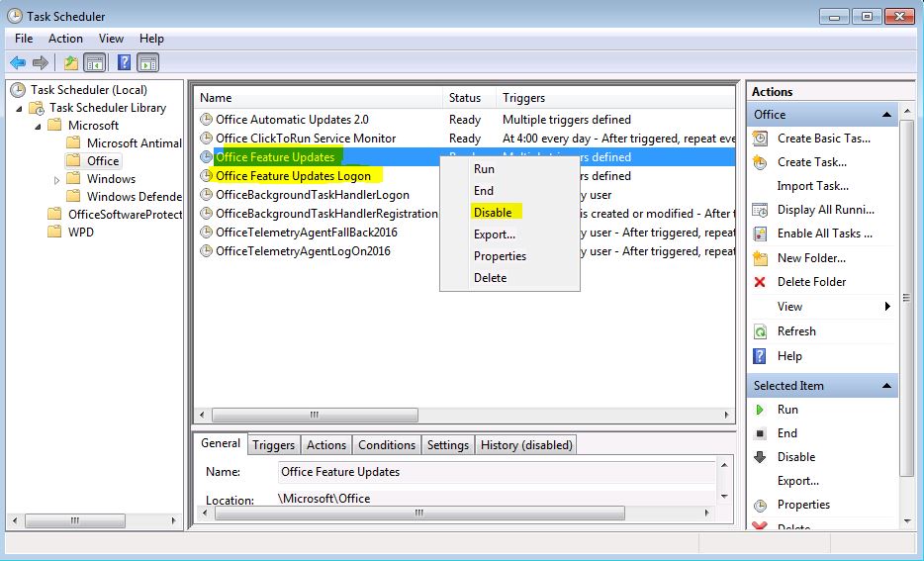Click the clock icon of OfficeTelemetryAgentFallBack2016
Viewport: 924px width, 561px height.
[x=206, y=233]
